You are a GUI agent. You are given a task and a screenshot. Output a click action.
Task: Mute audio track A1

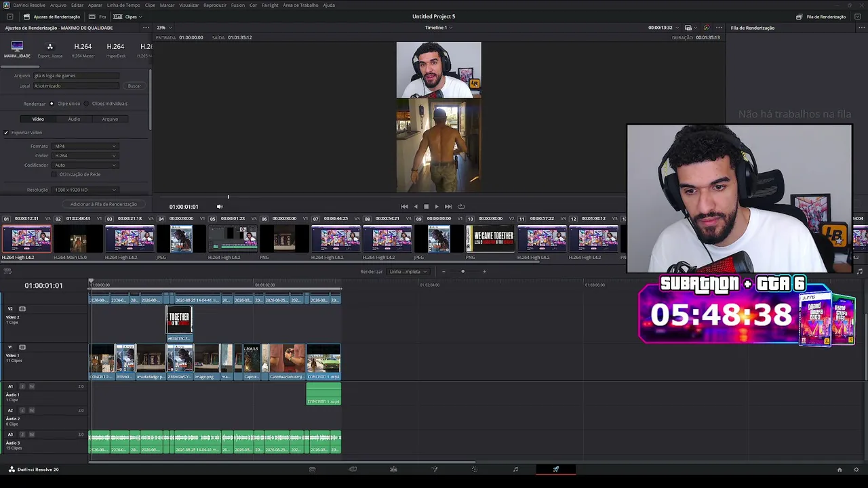(x=32, y=386)
